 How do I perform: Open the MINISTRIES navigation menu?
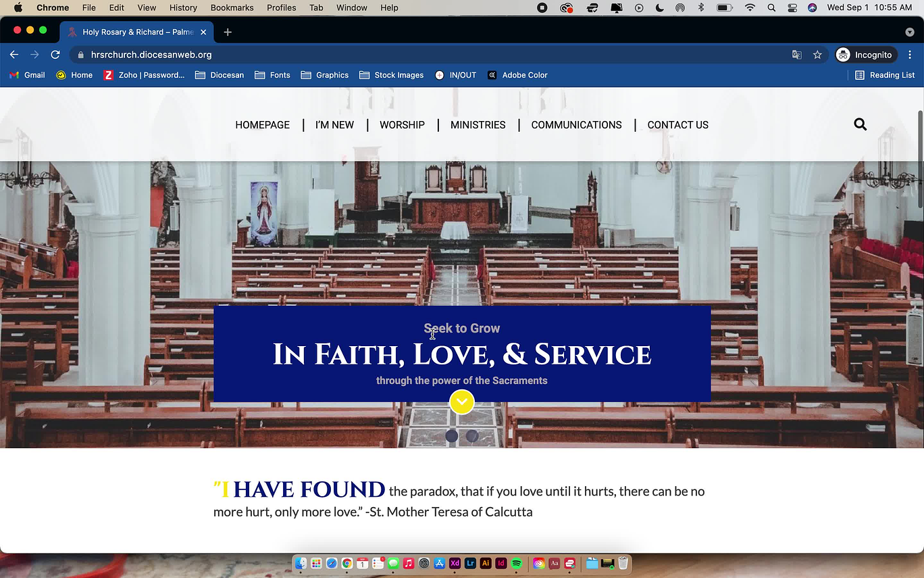(478, 125)
